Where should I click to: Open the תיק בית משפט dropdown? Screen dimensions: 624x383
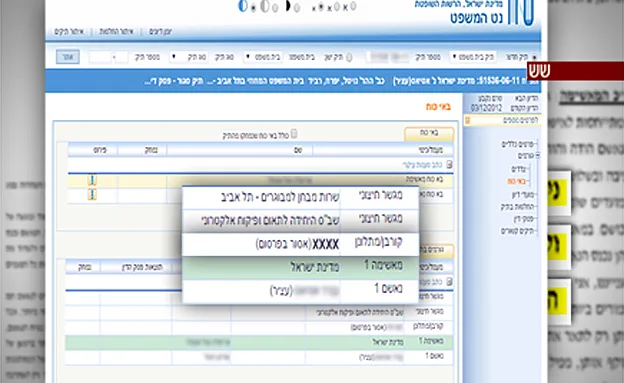tap(473, 57)
